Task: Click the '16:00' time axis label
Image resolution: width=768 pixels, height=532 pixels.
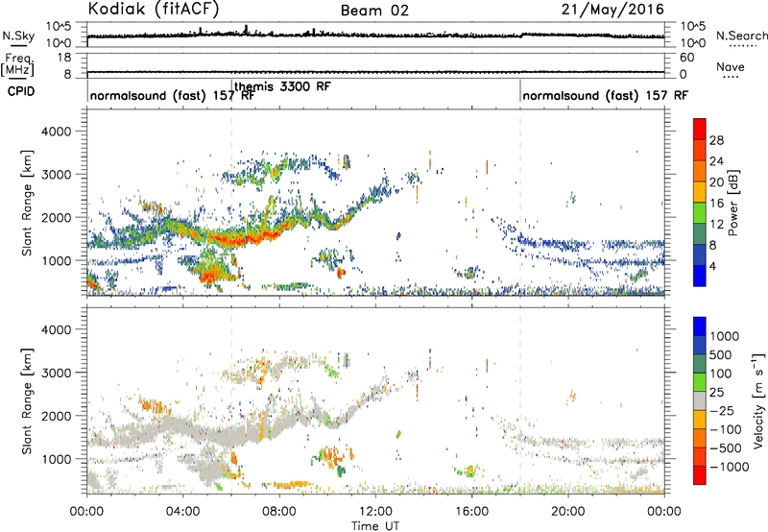Action: tap(471, 512)
